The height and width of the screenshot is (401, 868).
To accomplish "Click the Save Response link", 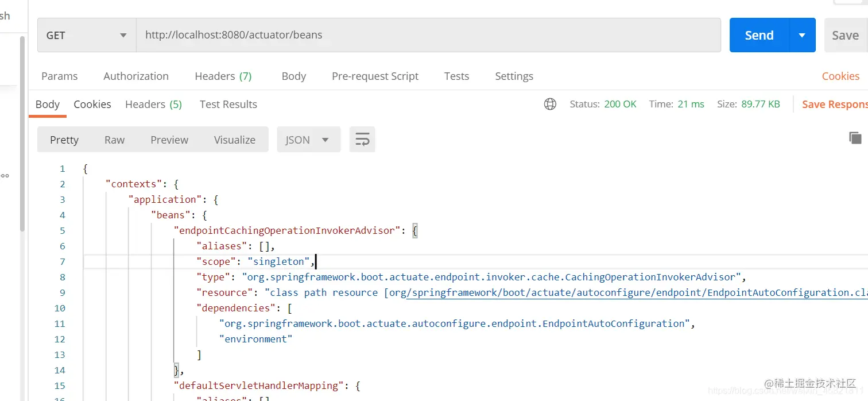I will click(835, 104).
